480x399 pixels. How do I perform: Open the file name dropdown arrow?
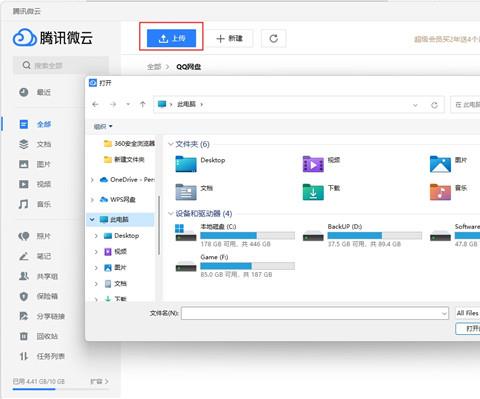click(444, 313)
